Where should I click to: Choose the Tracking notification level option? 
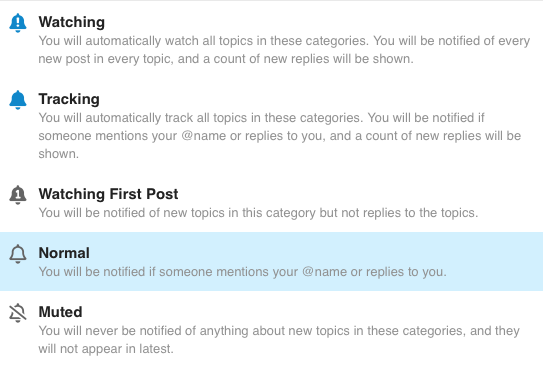point(272,125)
